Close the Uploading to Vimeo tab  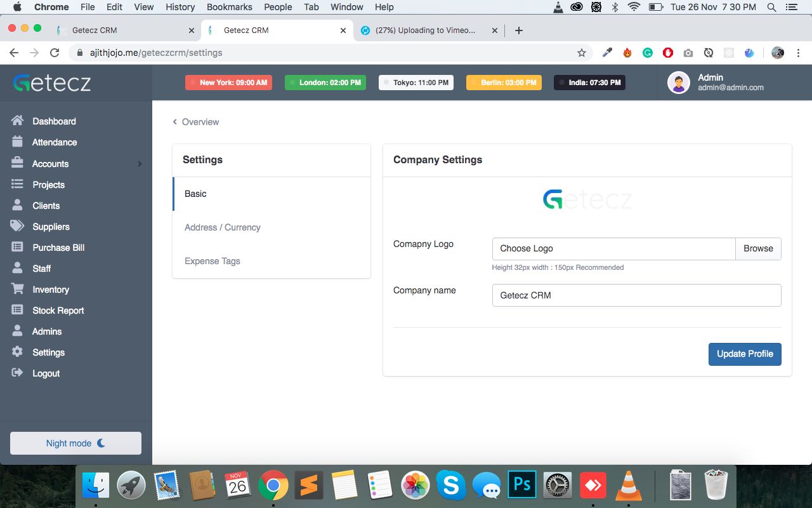pyautogui.click(x=494, y=30)
